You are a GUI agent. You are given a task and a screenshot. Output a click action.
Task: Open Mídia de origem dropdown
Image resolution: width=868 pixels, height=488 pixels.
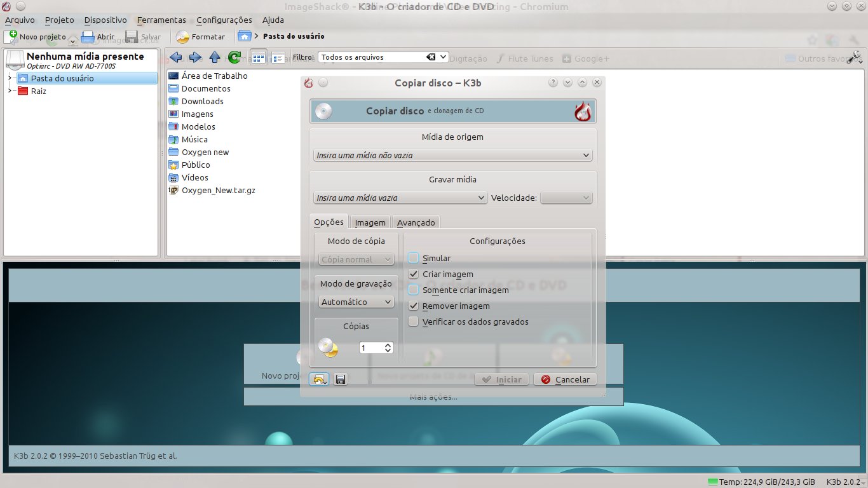[452, 155]
